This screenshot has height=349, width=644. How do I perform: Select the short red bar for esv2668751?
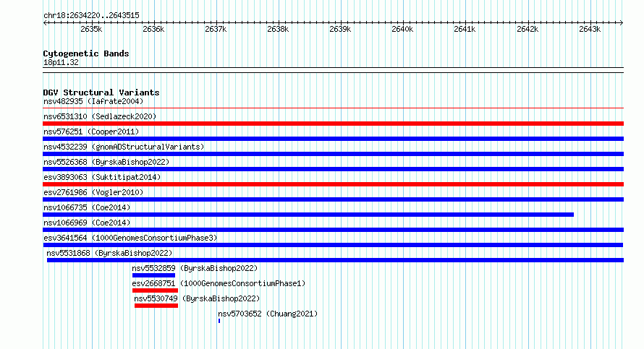(155, 290)
